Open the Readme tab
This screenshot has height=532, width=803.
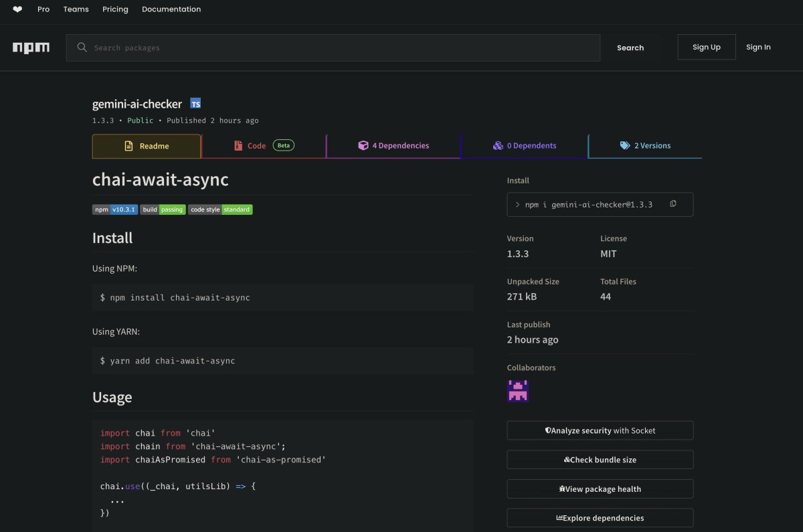coord(147,146)
